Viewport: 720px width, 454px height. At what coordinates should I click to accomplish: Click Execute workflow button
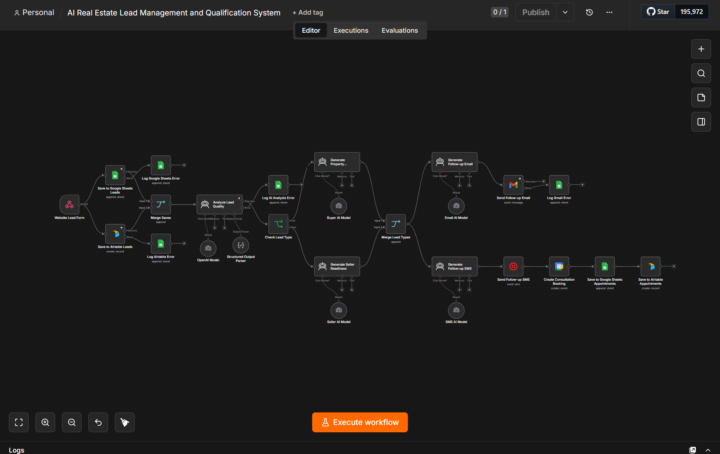pos(360,422)
